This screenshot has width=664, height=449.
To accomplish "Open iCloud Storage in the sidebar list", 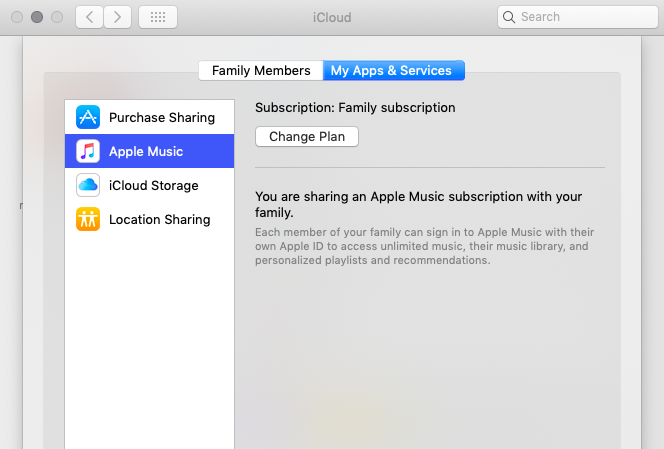I will pos(149,185).
